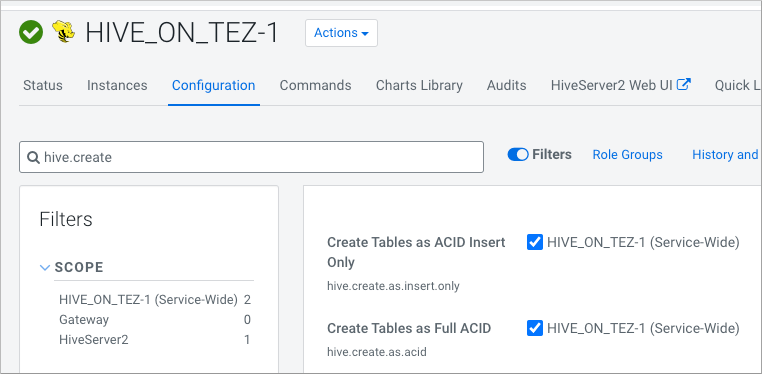
Task: Open the Role Groups link
Action: (627, 154)
